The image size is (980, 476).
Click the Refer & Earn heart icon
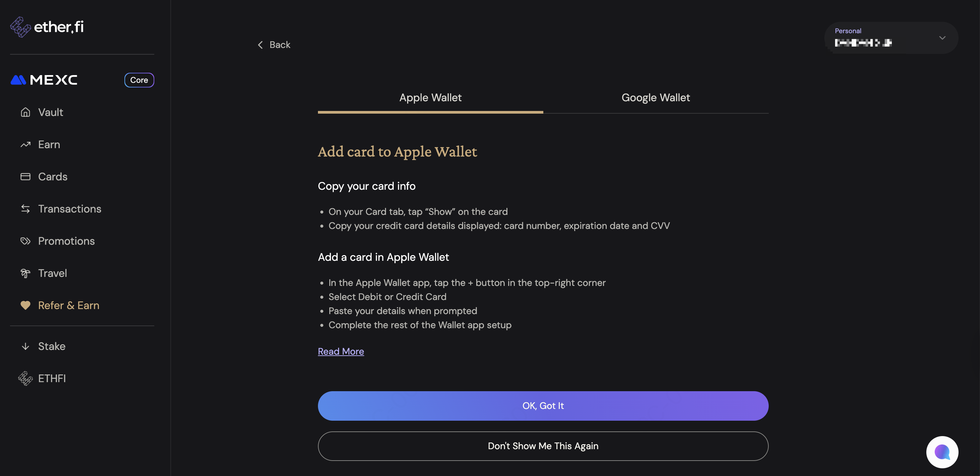click(x=25, y=305)
